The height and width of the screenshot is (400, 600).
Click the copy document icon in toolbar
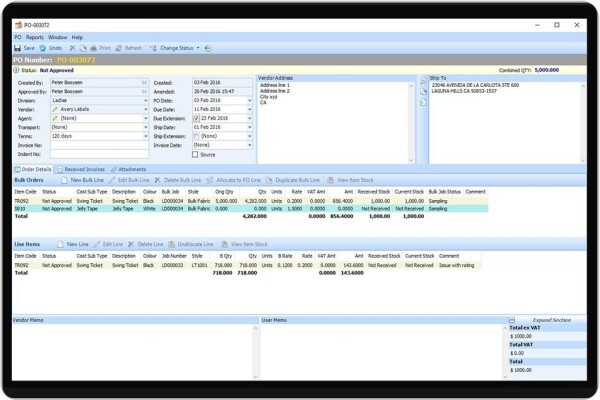coord(83,48)
